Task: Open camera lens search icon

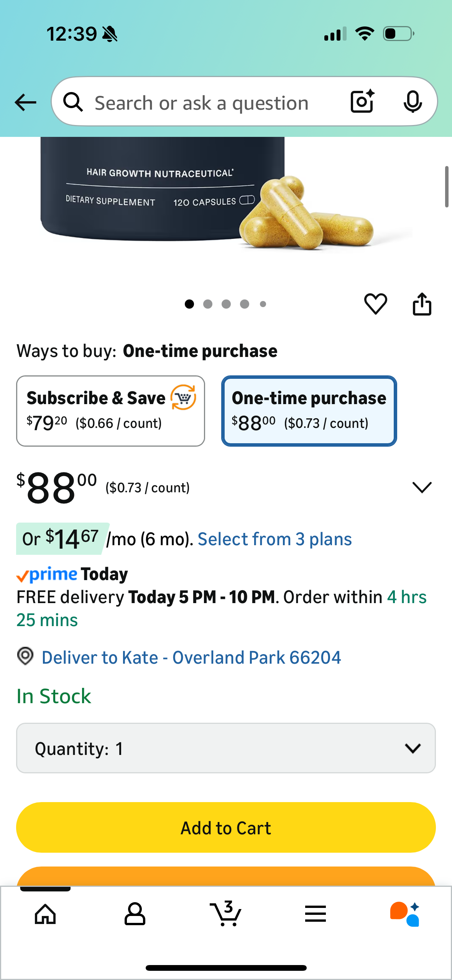Action: click(x=362, y=102)
